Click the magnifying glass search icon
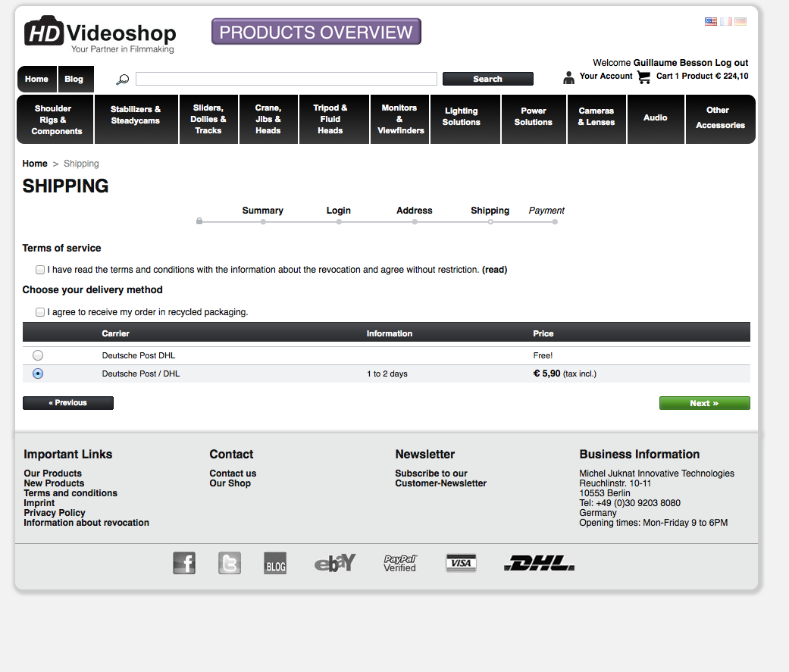 [x=122, y=80]
